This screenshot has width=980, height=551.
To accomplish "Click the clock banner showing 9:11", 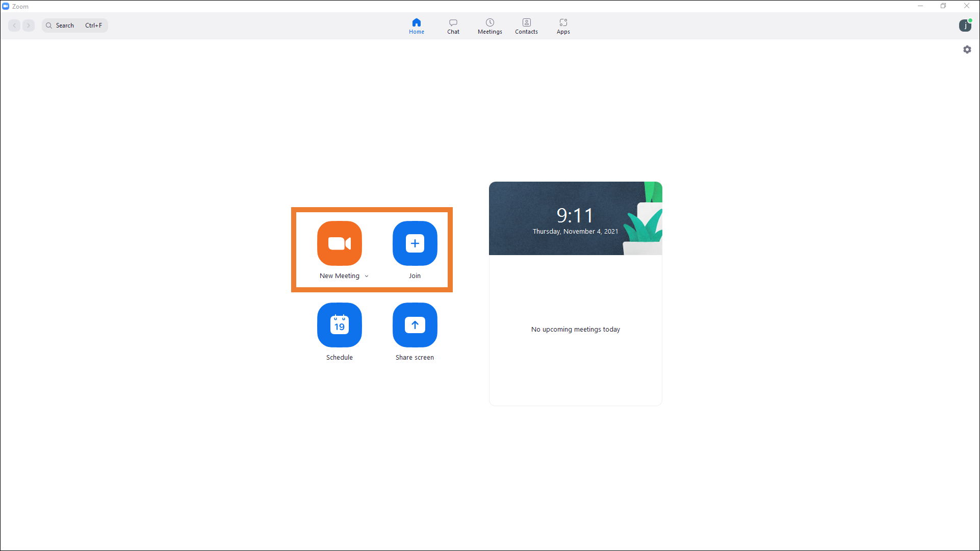I will (575, 218).
